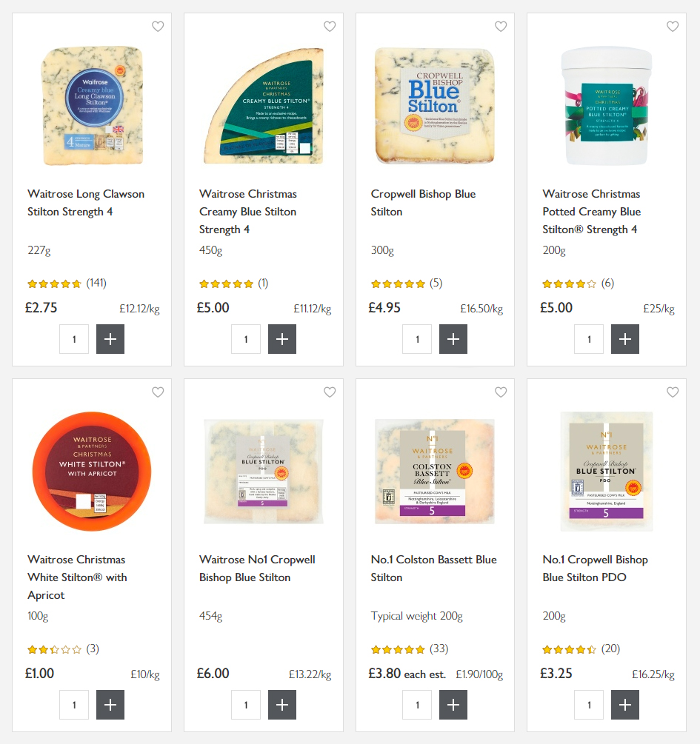Favourite the Waitrose Long Clawson Stilton heart
Viewport: 700px width, 744px height.
tap(158, 27)
